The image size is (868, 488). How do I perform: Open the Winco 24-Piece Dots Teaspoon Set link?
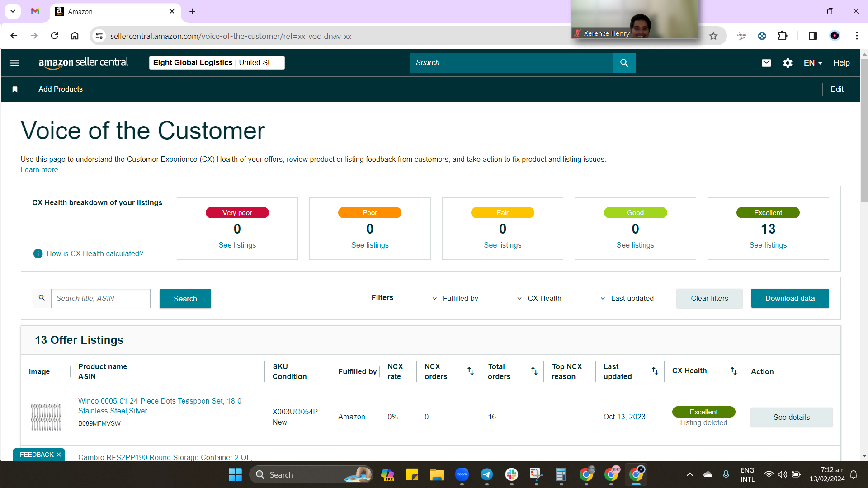click(160, 406)
